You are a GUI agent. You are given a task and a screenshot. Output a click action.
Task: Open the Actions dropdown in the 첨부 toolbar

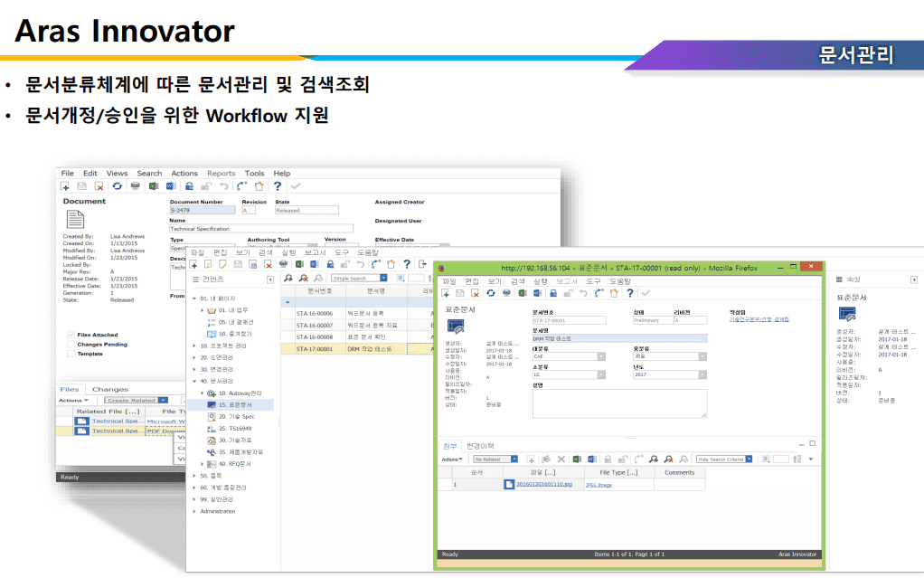pos(452,460)
